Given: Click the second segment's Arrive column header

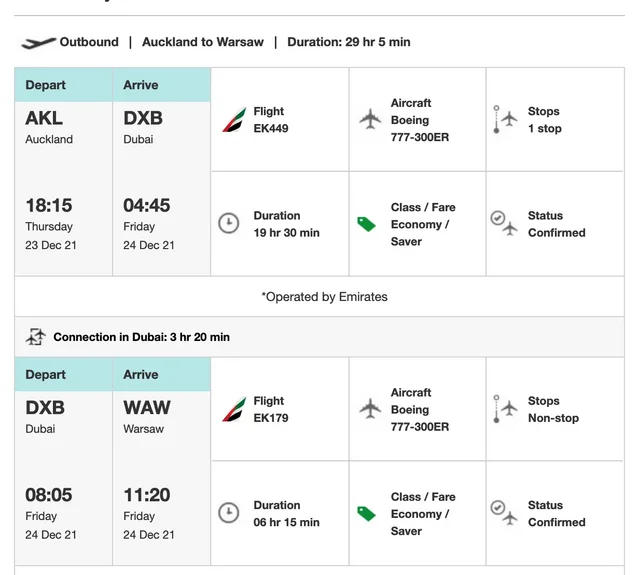Looking at the screenshot, I should point(162,375).
